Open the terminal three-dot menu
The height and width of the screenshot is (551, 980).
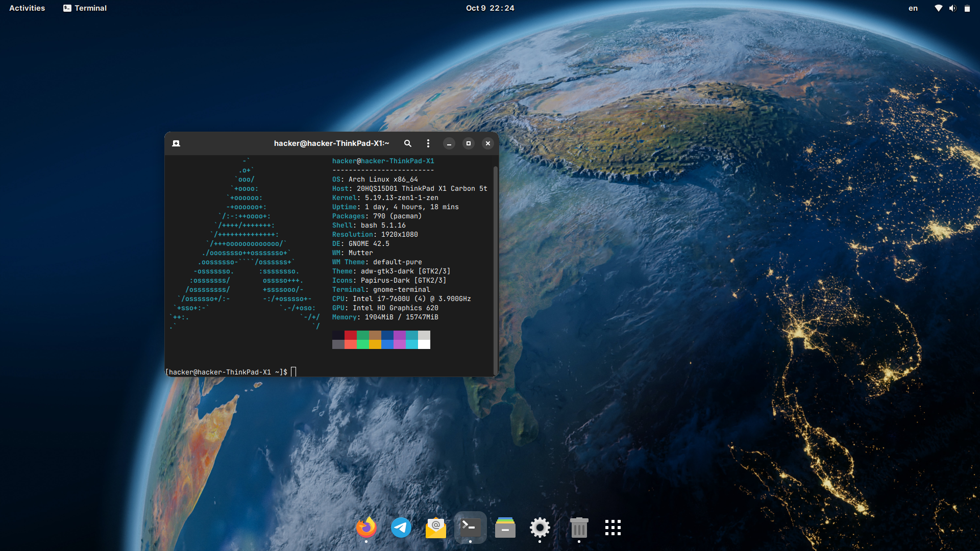click(x=428, y=143)
